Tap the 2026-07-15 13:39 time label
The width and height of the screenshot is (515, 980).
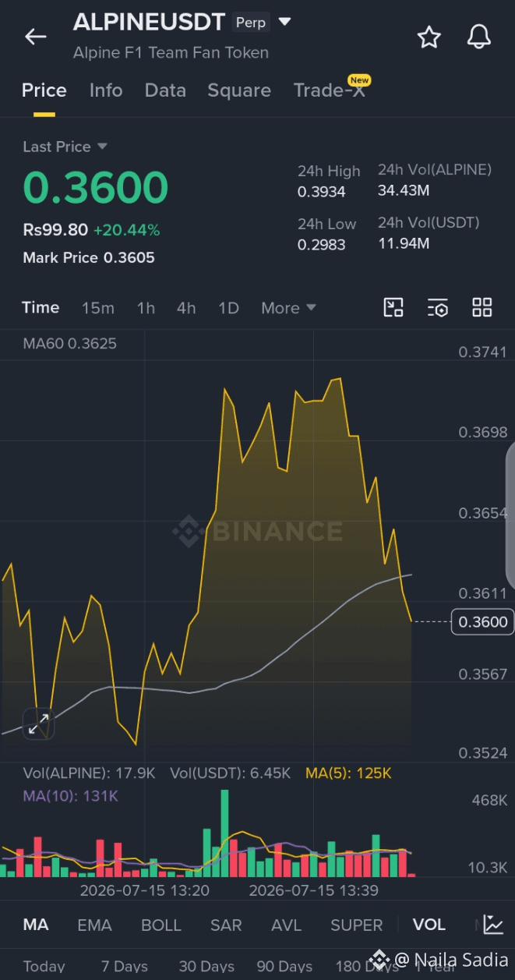pyautogui.click(x=313, y=890)
